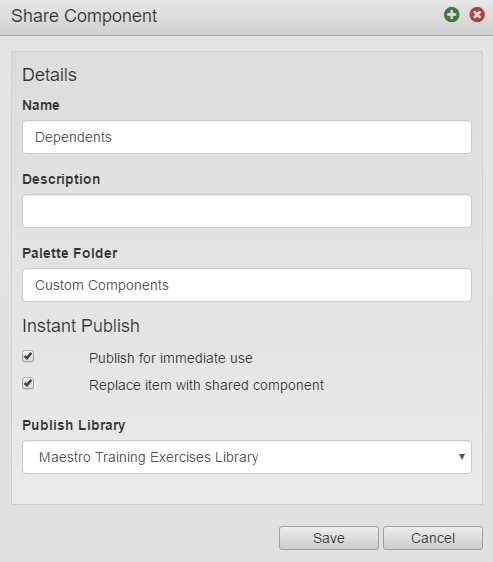Click the Share Component title bar text
Image resolution: width=493 pixels, height=562 pixels.
pyautogui.click(x=84, y=16)
